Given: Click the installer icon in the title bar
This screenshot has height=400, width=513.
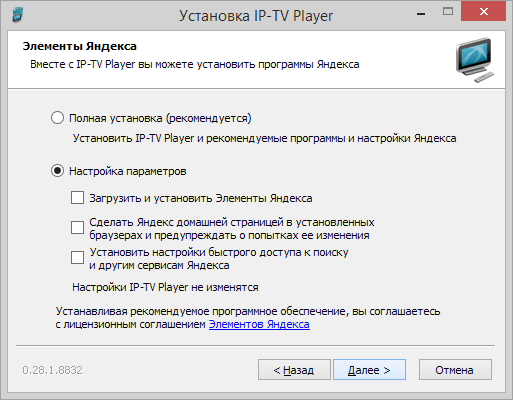Looking at the screenshot, I should (17, 15).
